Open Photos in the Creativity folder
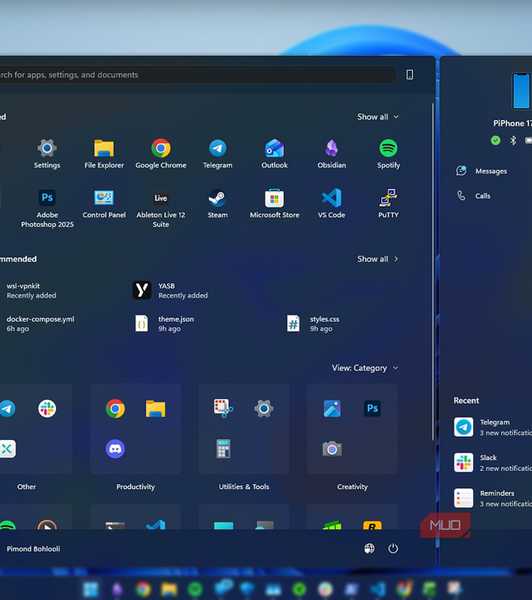 tap(332, 408)
